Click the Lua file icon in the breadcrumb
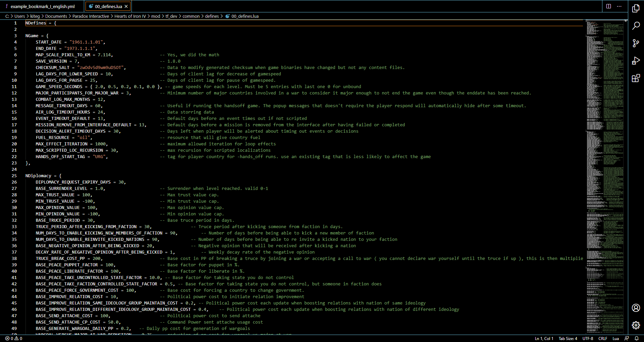 point(227,16)
